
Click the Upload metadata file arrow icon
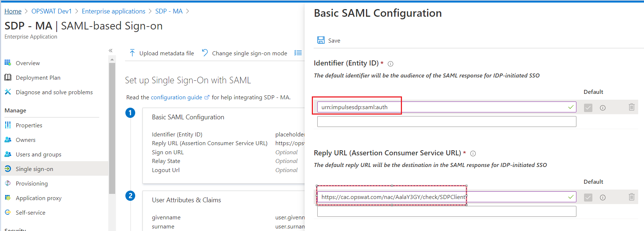pyautogui.click(x=132, y=53)
